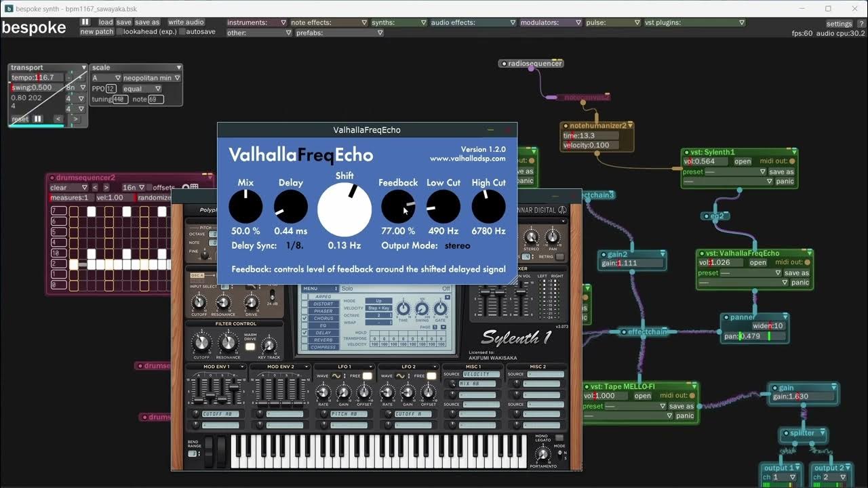
Task: Toggle the DELAY effect checkbox in Sylenth1
Action: click(x=304, y=333)
